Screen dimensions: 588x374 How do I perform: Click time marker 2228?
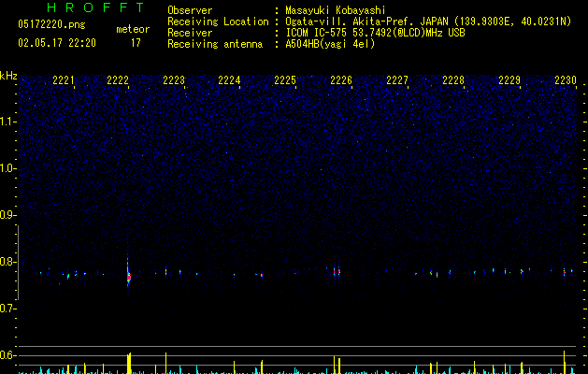[453, 79]
